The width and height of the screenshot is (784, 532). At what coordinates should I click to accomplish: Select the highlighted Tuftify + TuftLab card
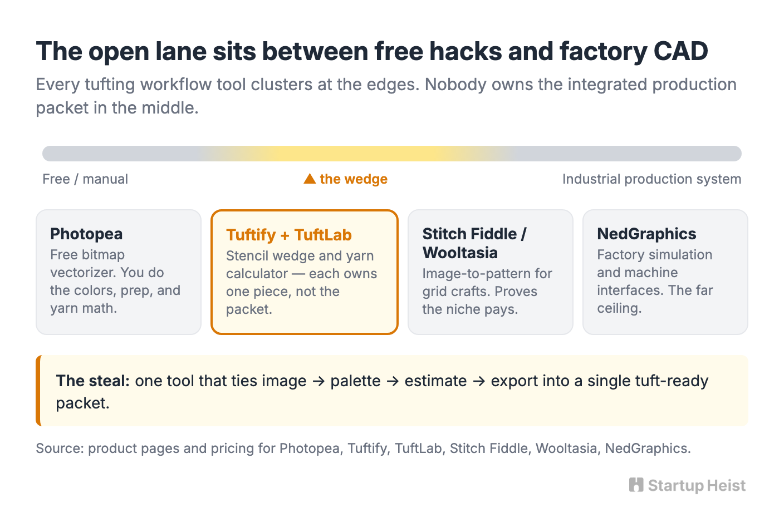(x=305, y=272)
